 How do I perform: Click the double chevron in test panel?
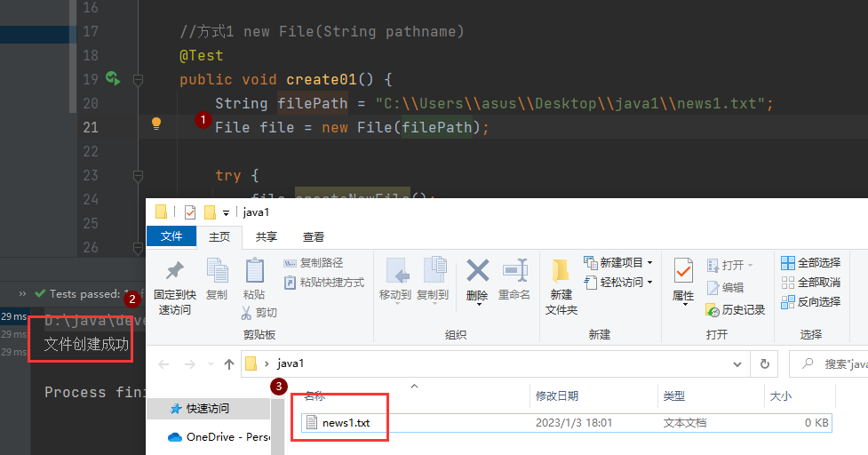point(22,294)
